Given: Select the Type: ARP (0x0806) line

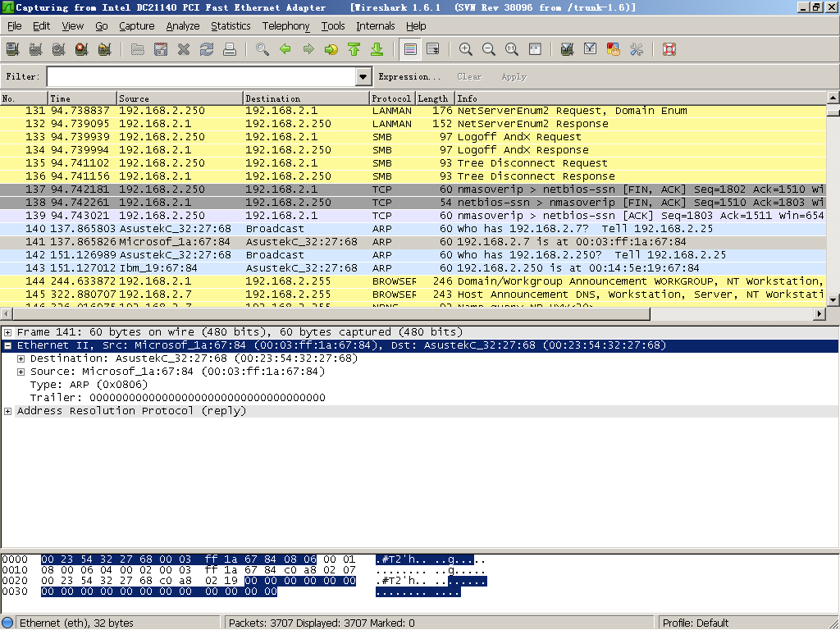Looking at the screenshot, I should tap(89, 386).
